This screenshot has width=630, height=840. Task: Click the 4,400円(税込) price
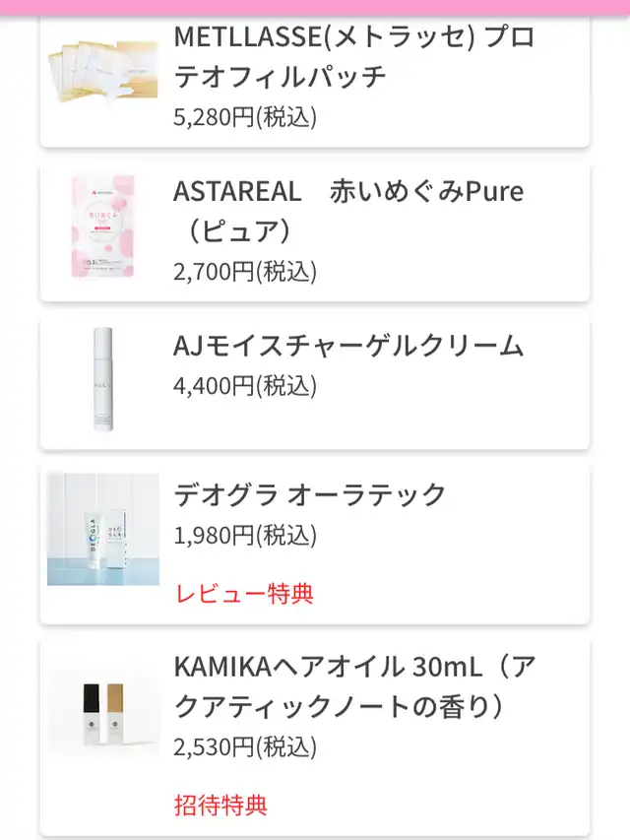[245, 386]
